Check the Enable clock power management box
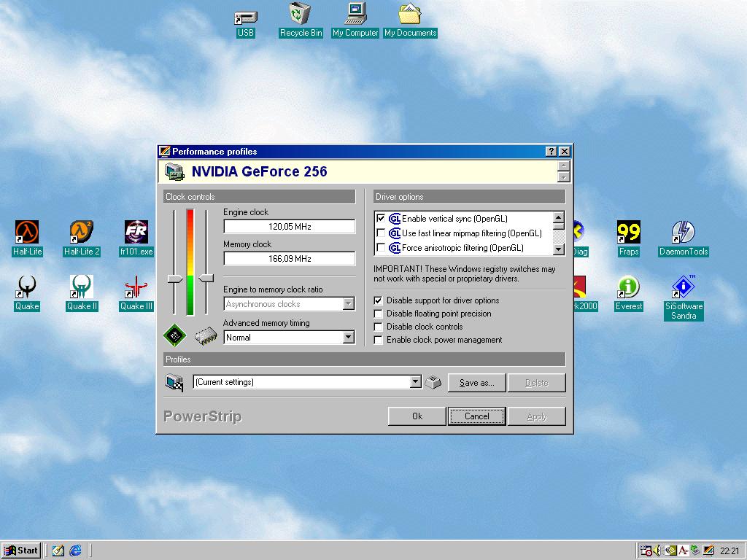Viewport: 747px width, 560px height. point(379,340)
